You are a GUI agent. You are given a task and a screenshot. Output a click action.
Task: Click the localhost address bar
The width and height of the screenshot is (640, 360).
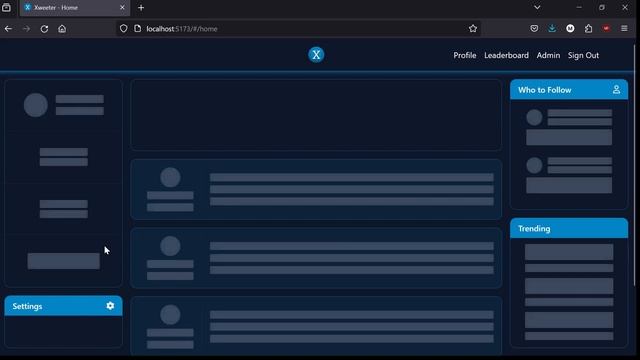click(298, 29)
